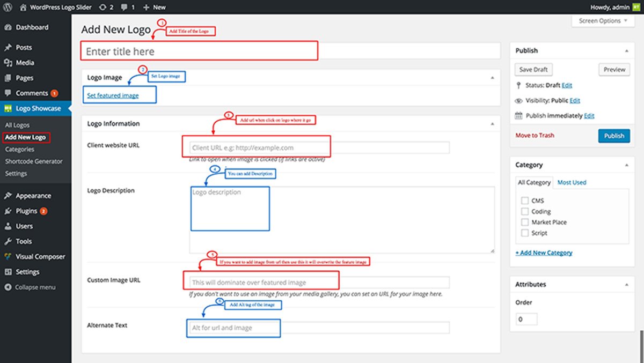The width and height of the screenshot is (644, 363).
Task: Click the Media icon in sidebar
Action: tap(8, 63)
